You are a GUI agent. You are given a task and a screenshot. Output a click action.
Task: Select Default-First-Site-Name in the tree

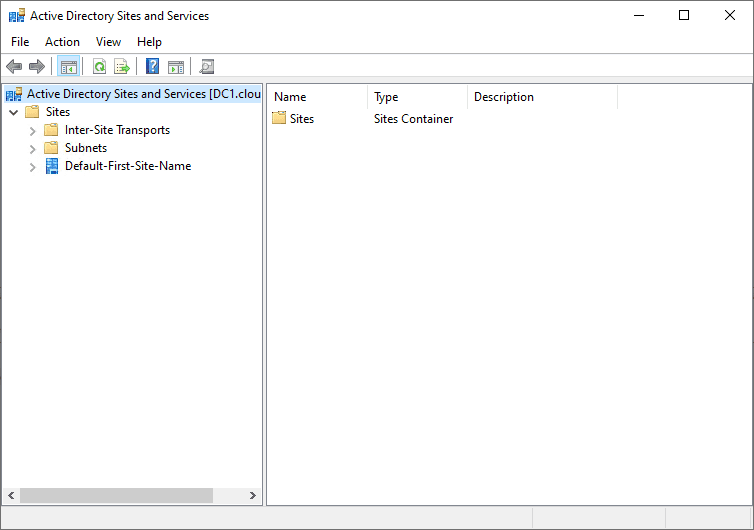(x=128, y=166)
